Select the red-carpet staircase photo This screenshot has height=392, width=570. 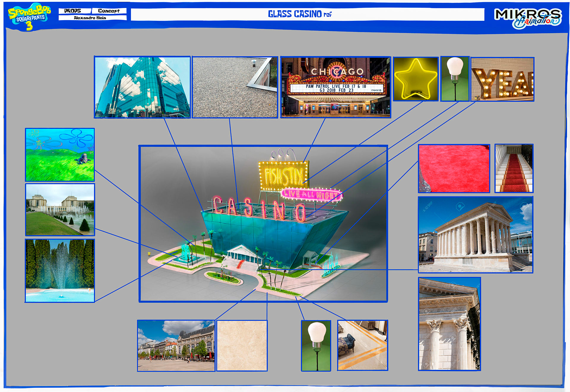(514, 168)
